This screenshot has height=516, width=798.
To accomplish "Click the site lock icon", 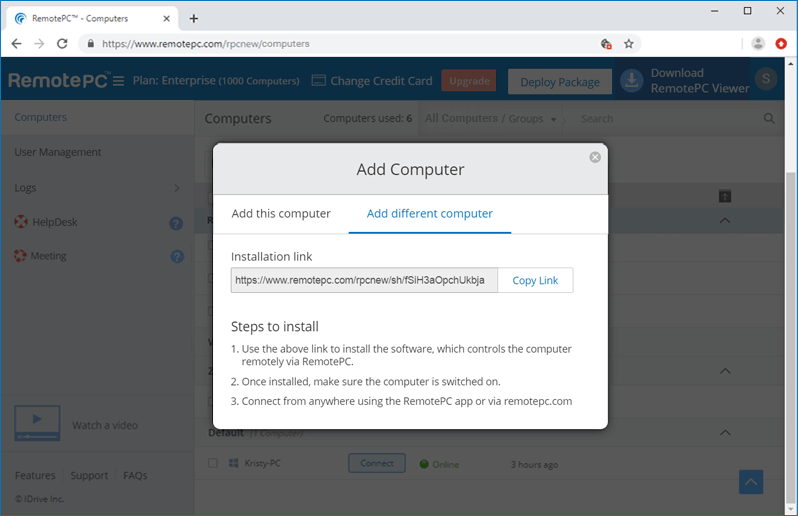I will pos(91,44).
